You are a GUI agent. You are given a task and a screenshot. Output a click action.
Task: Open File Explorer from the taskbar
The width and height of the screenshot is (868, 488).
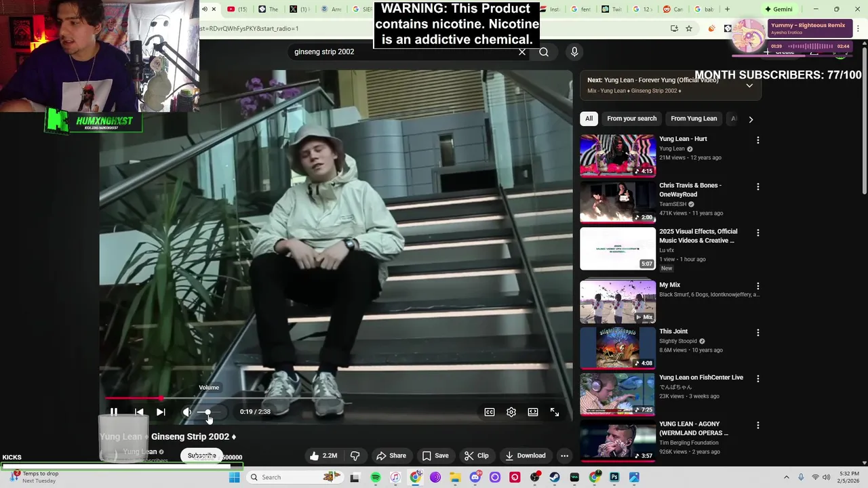455,477
